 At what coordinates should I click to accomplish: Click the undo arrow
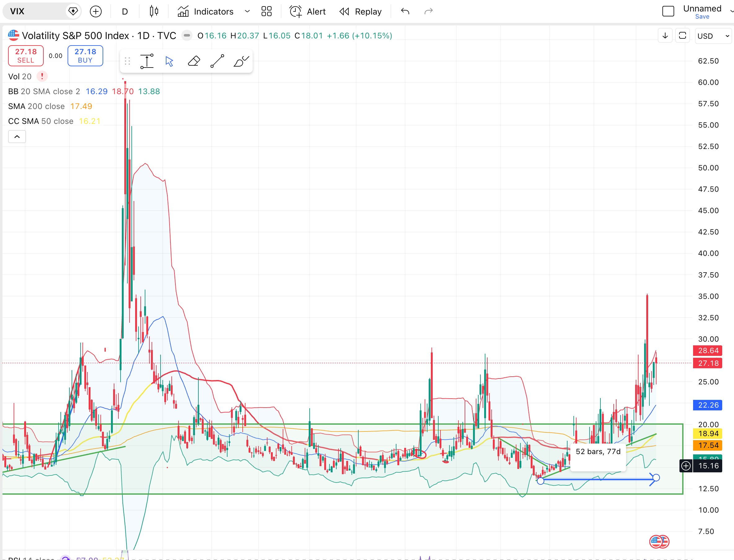click(x=405, y=12)
